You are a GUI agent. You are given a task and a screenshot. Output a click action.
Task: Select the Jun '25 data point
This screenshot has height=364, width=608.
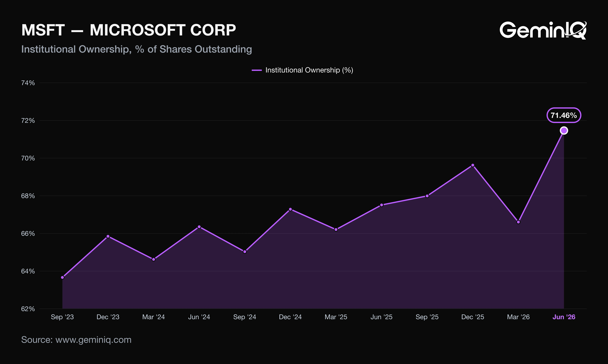[x=382, y=205]
